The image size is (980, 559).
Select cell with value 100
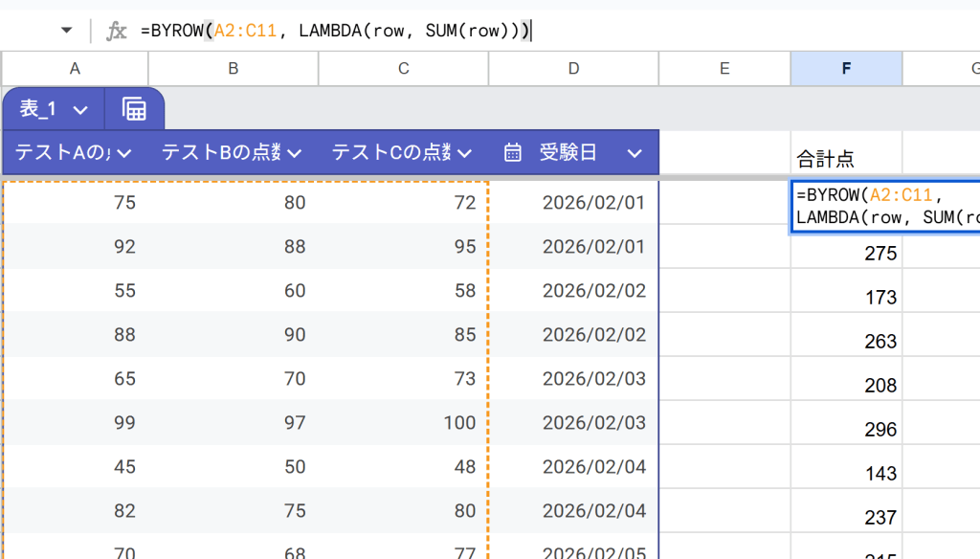(x=404, y=423)
